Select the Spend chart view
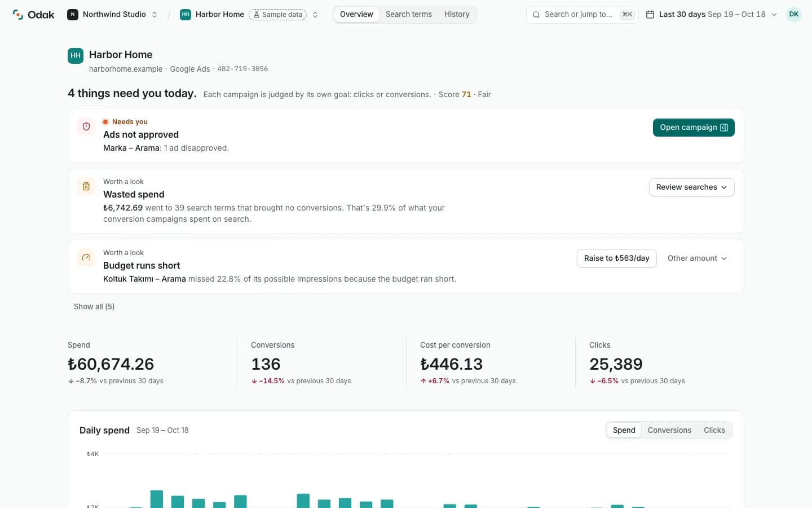Screen dimensions: 812x508 click(x=624, y=430)
